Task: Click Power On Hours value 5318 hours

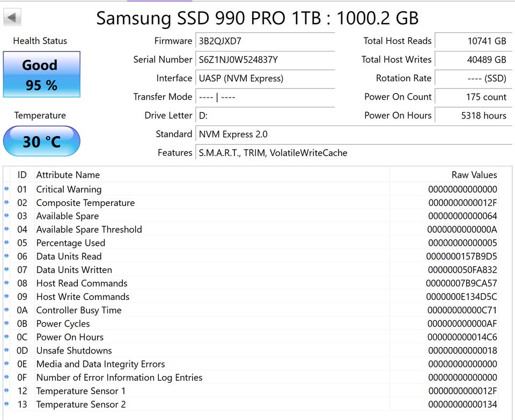Action: pyautogui.click(x=473, y=115)
